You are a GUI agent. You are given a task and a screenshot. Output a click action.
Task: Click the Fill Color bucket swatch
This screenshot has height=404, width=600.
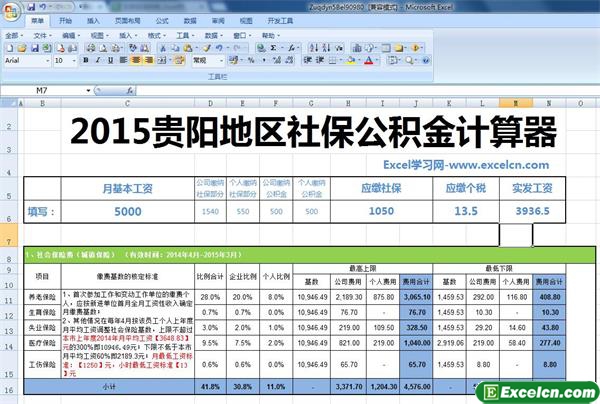tap(350, 60)
